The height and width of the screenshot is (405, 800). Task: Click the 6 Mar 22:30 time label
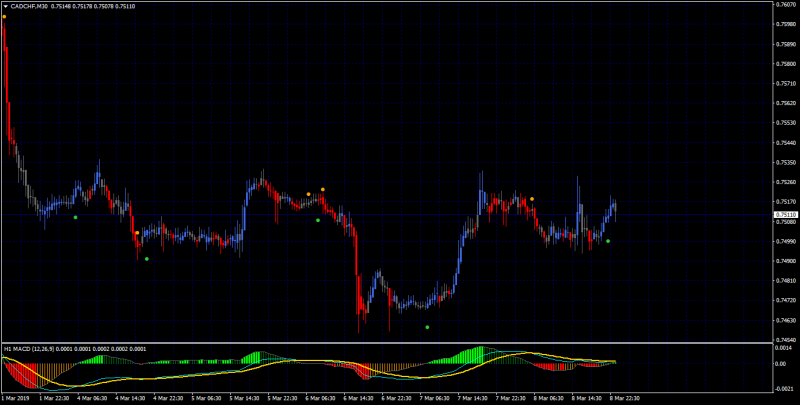click(x=396, y=398)
